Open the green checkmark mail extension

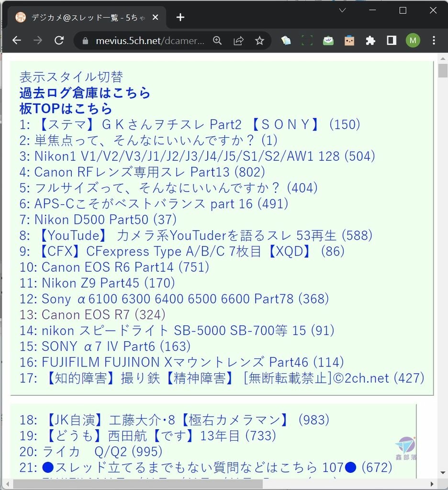click(328, 40)
